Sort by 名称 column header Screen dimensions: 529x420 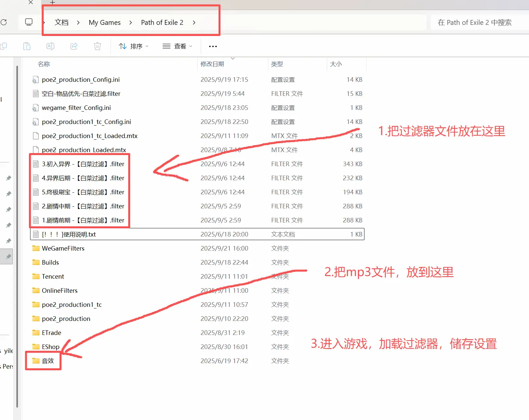[x=44, y=64]
